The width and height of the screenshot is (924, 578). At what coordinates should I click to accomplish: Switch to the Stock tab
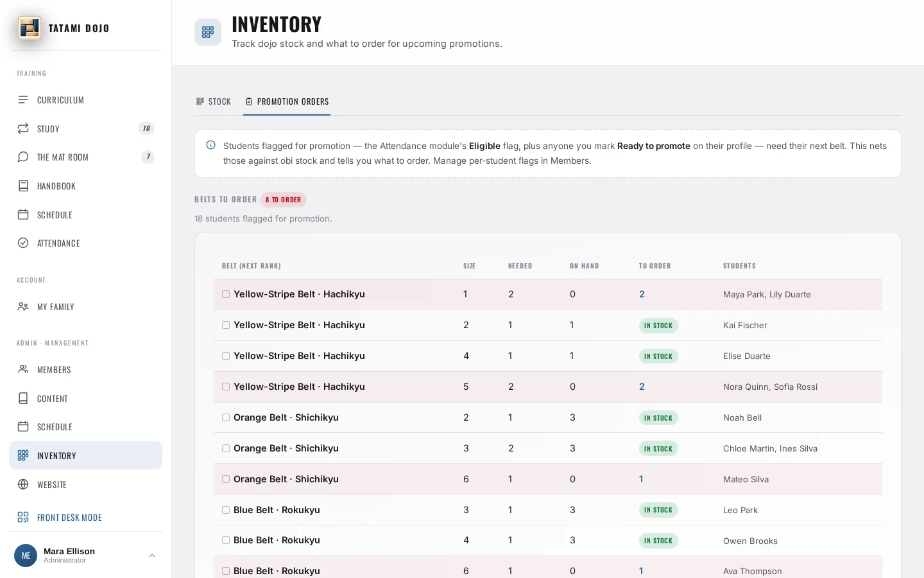coord(214,101)
